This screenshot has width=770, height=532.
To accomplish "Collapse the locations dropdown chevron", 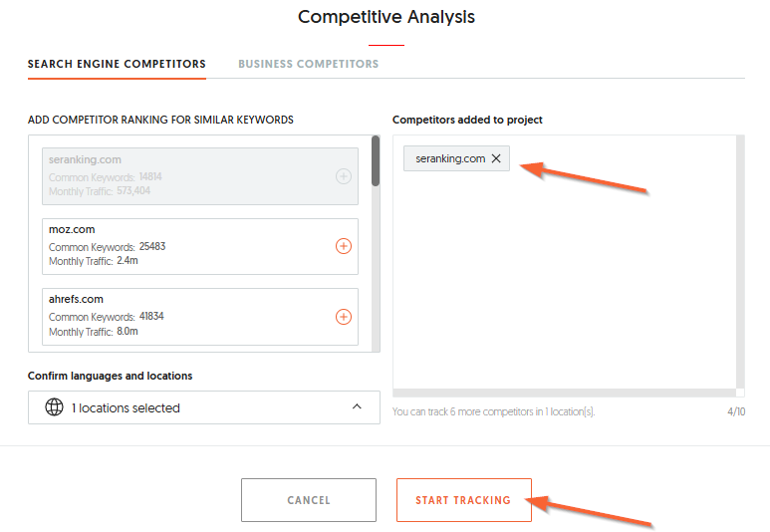I will (357, 407).
